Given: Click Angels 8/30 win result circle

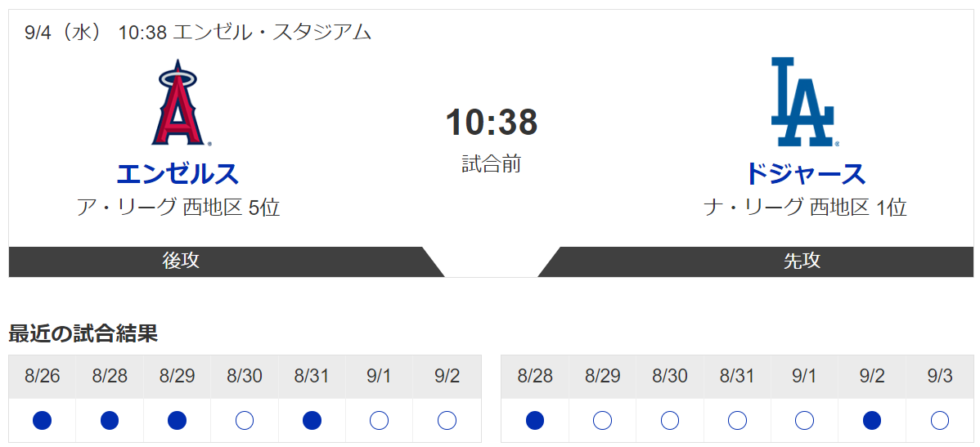Looking at the screenshot, I should [x=245, y=421].
